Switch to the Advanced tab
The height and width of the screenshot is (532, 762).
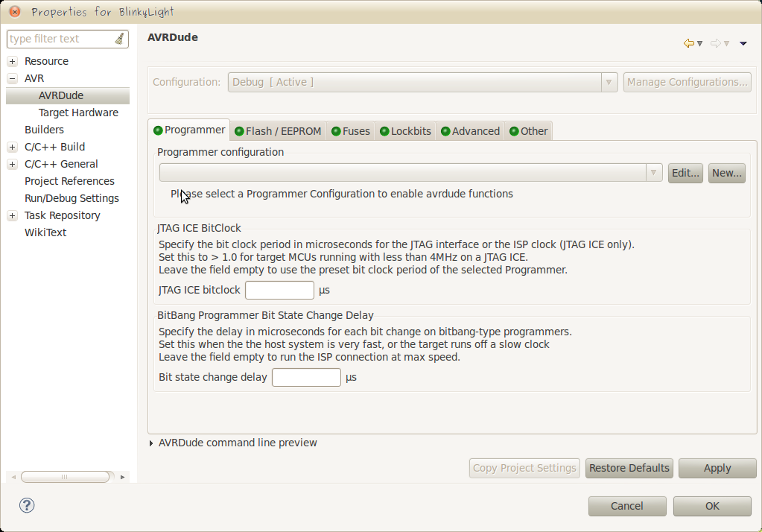click(x=470, y=131)
